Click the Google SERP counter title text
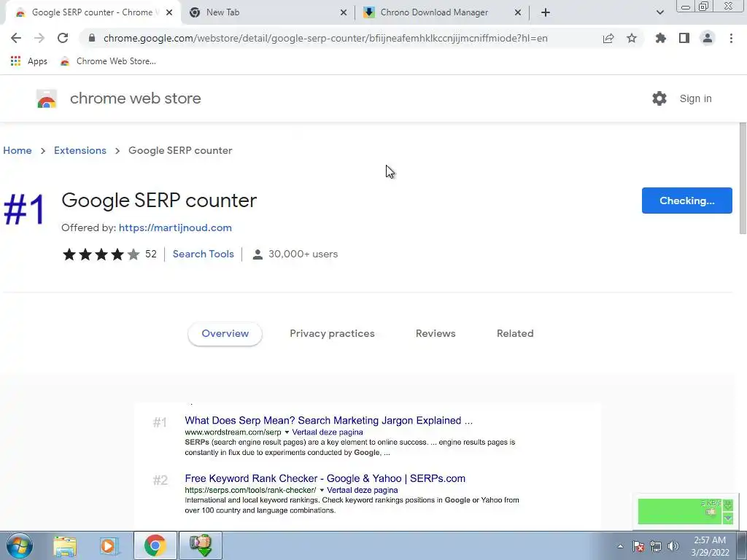 coord(158,201)
